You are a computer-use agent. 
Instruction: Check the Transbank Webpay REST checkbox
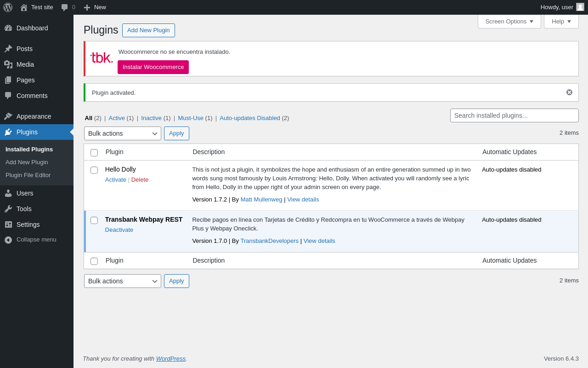click(x=94, y=220)
